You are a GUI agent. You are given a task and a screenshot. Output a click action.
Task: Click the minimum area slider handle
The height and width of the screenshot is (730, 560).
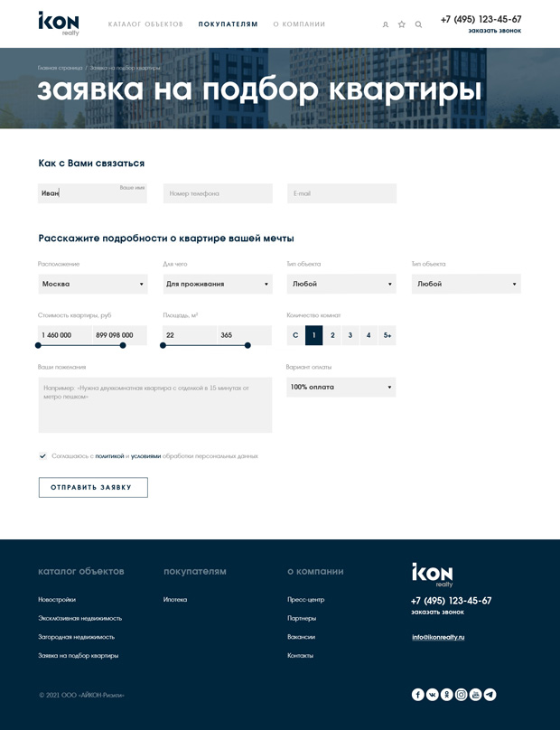[x=163, y=345]
